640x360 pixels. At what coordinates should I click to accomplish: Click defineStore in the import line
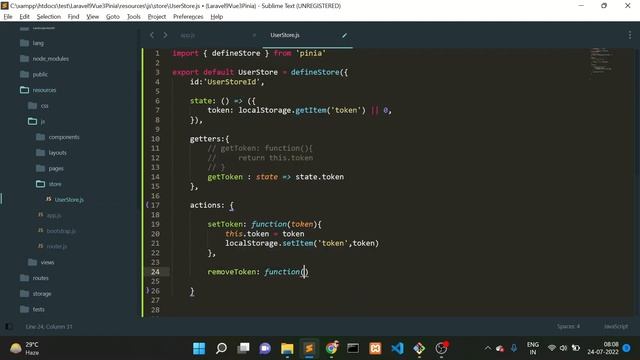(236, 53)
